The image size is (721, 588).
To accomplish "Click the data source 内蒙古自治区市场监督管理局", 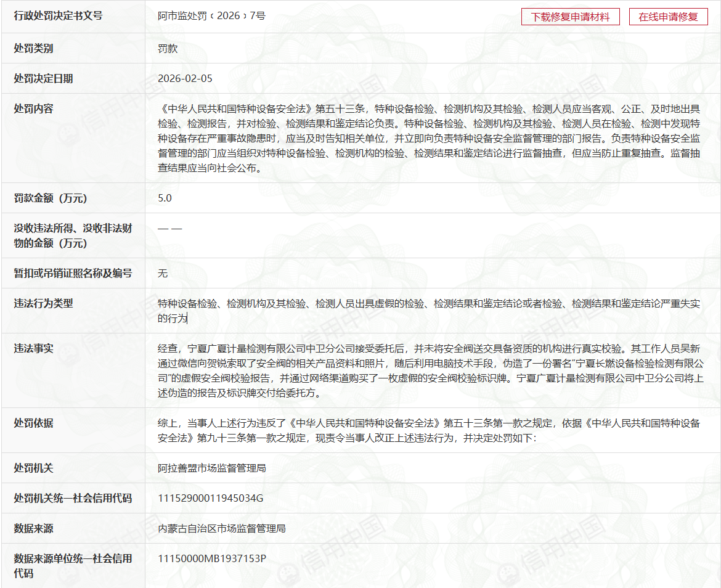I will (x=221, y=528).
